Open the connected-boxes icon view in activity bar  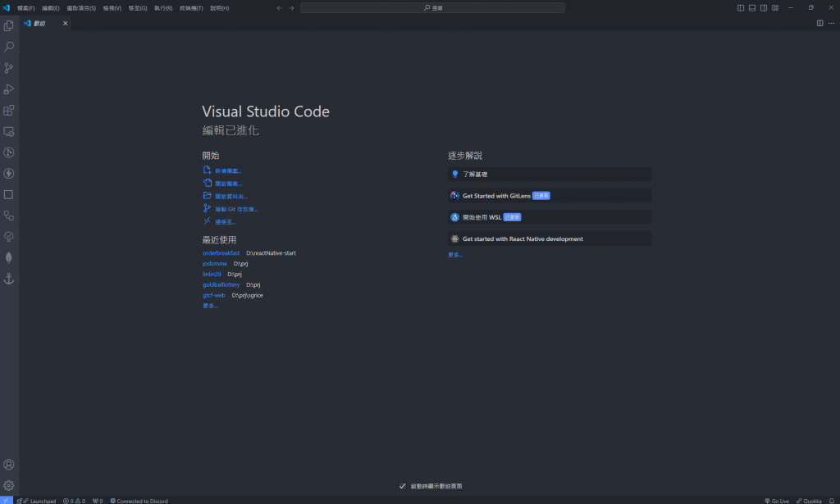[x=8, y=216]
